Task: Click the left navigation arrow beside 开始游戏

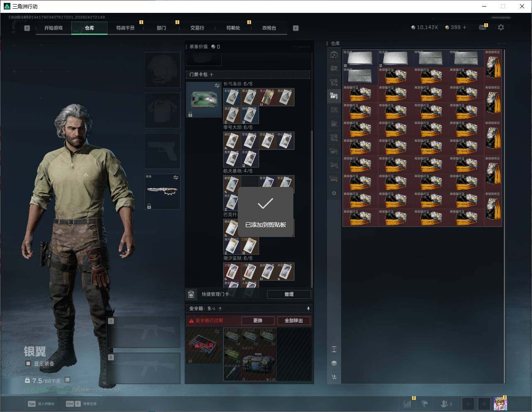Action: [27, 28]
